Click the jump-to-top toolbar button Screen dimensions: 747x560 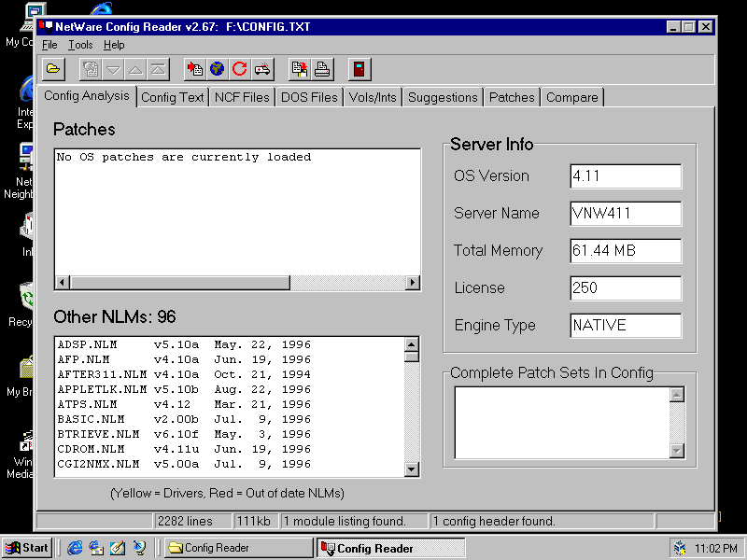[158, 69]
